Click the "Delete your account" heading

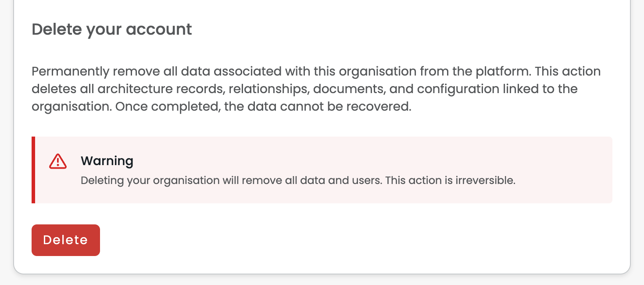(112, 29)
